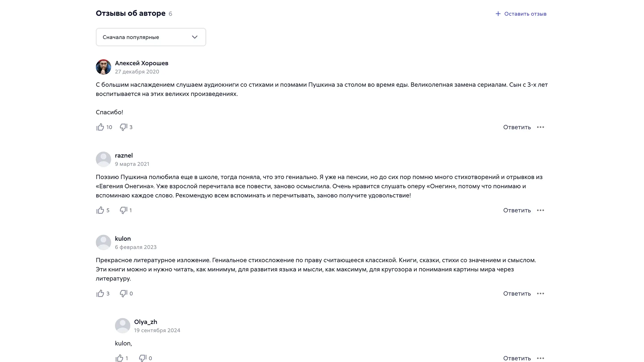Reply to raznel's review
644x362 pixels.
pos(517,210)
